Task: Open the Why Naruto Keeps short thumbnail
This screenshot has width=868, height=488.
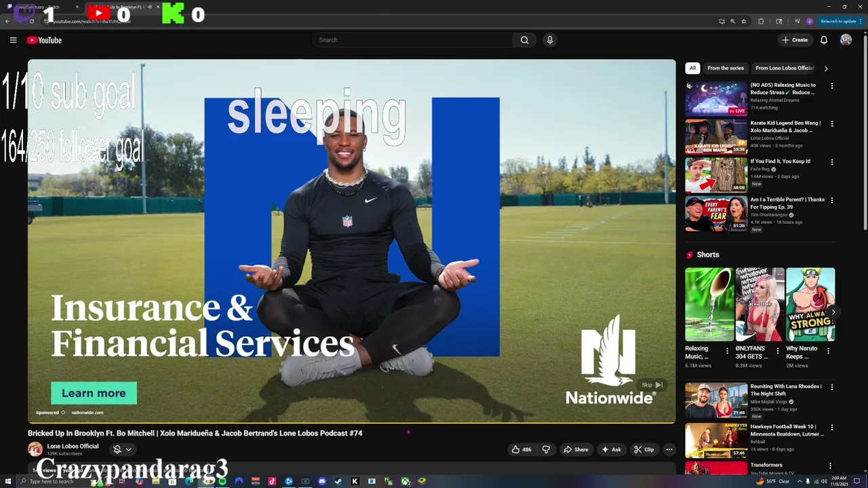Action: click(810, 304)
